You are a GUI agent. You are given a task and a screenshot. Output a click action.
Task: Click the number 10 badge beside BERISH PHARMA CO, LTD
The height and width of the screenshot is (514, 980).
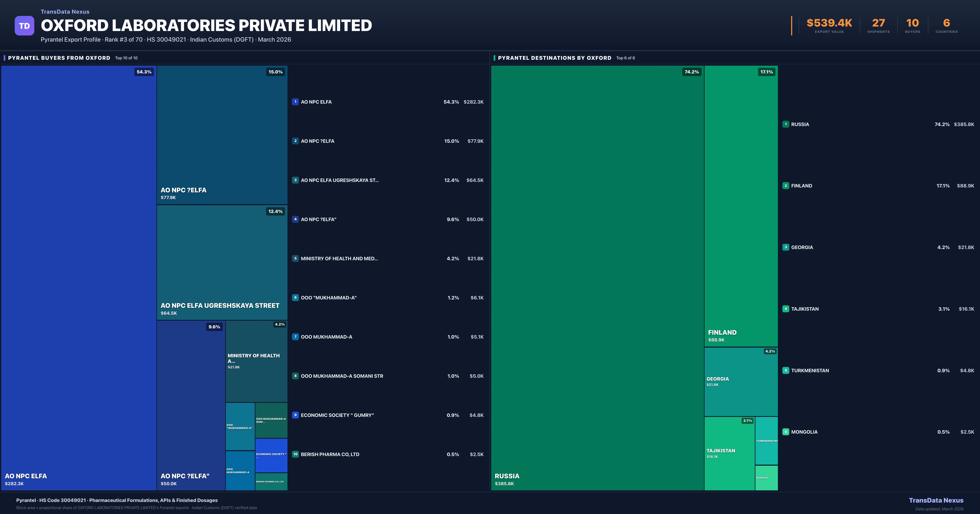pyautogui.click(x=296, y=454)
